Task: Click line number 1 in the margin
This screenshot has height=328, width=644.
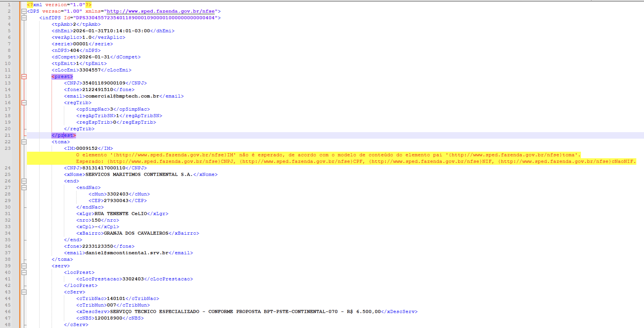Action: coord(9,5)
